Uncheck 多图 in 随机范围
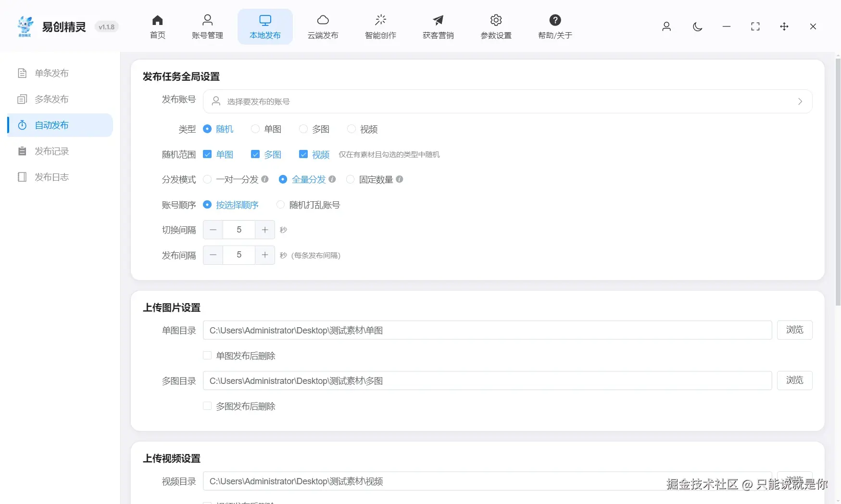The height and width of the screenshot is (504, 841). [255, 154]
